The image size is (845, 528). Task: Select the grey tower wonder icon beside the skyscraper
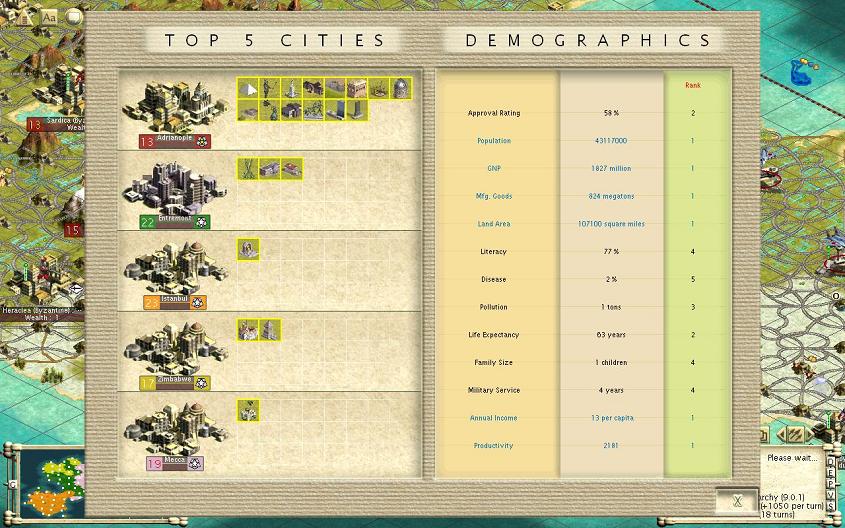(357, 110)
